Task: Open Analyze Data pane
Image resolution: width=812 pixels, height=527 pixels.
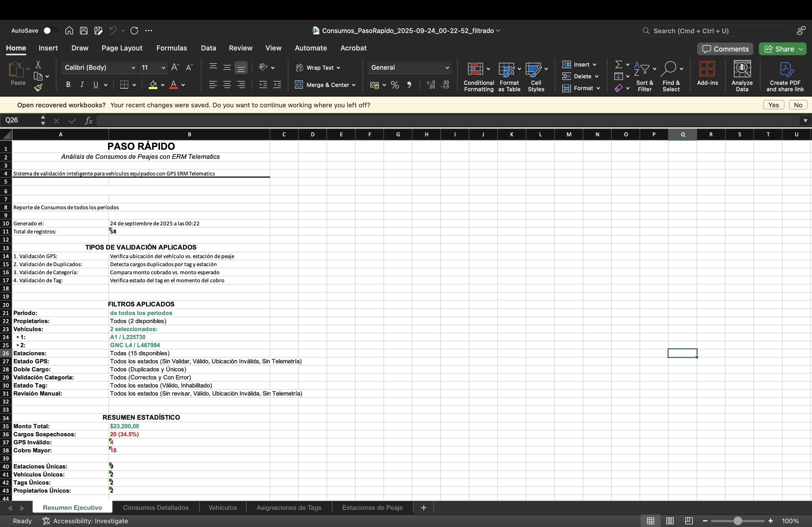Action: point(742,75)
